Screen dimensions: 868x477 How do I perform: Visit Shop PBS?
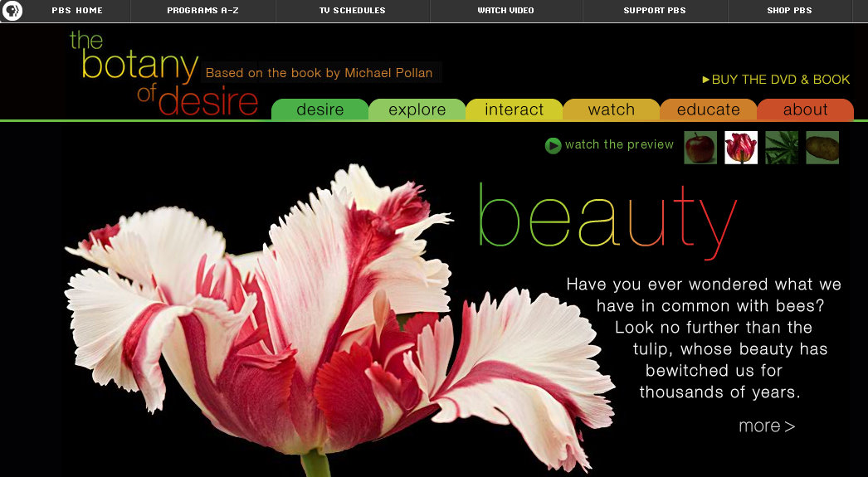[x=789, y=11]
